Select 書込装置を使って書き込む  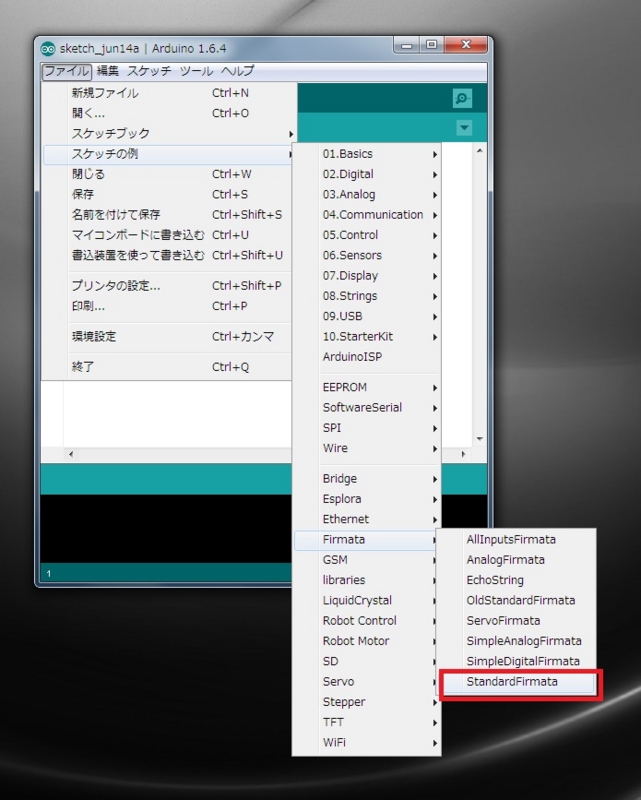pyautogui.click(x=168, y=255)
